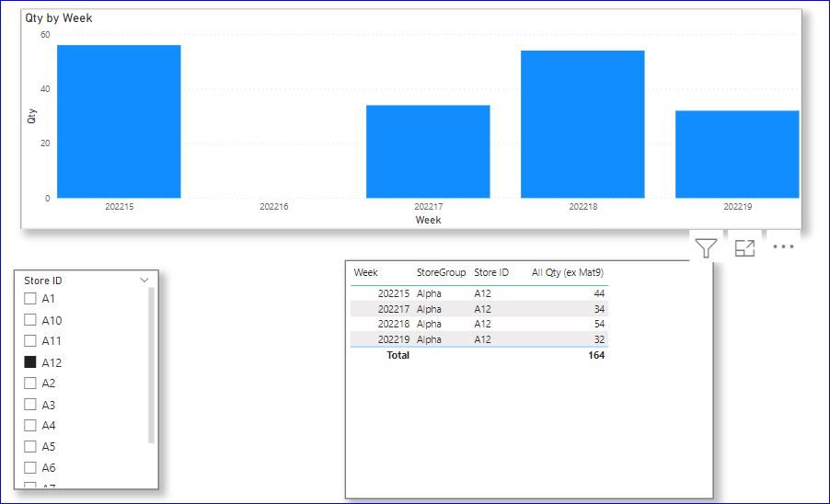This screenshot has height=504, width=830.
Task: Check the A10 store checkbox
Action: tap(30, 319)
